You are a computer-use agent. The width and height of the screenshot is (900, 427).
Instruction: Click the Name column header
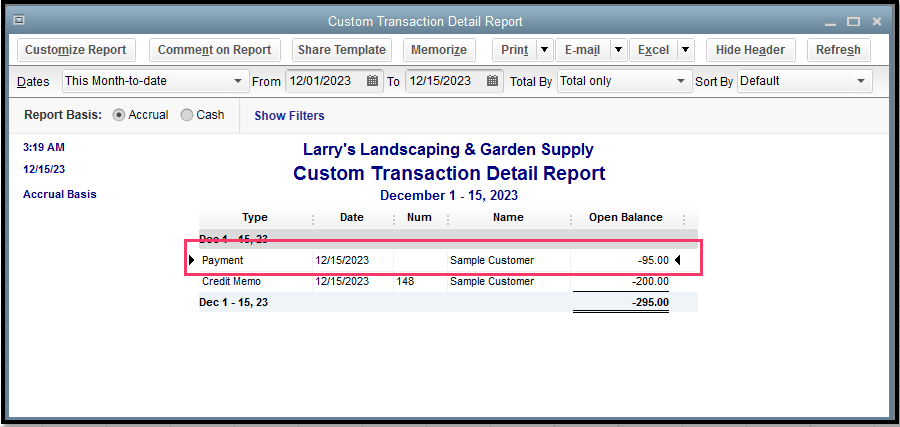pyautogui.click(x=508, y=218)
